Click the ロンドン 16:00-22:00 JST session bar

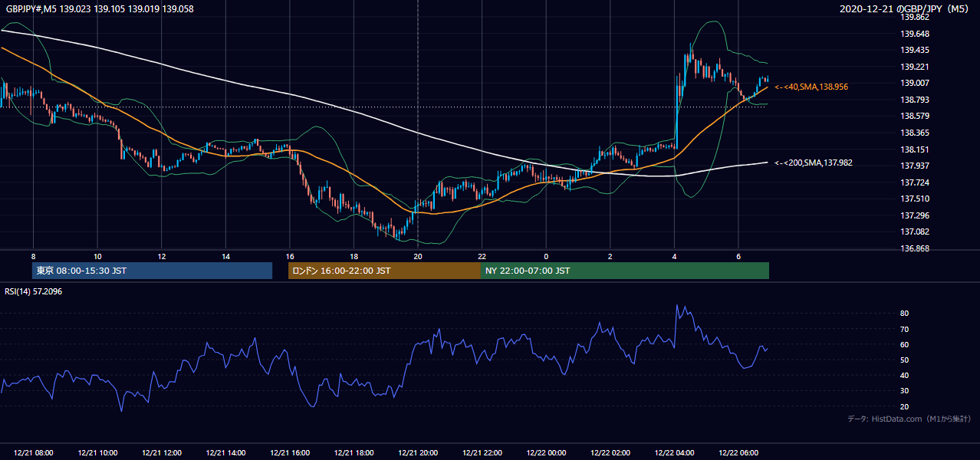point(384,271)
